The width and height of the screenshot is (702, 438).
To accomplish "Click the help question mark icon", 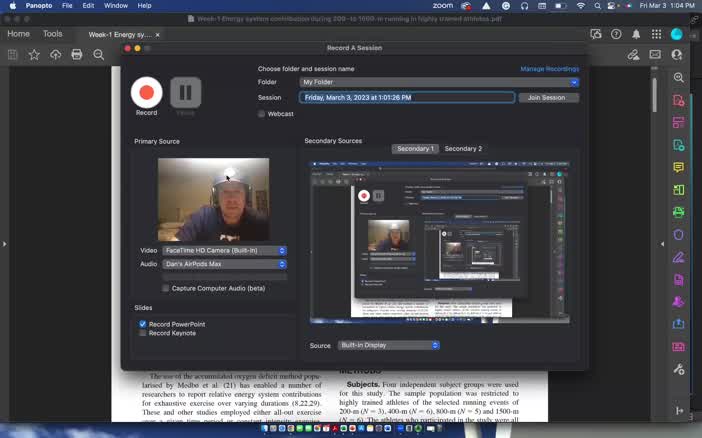I will (x=616, y=34).
